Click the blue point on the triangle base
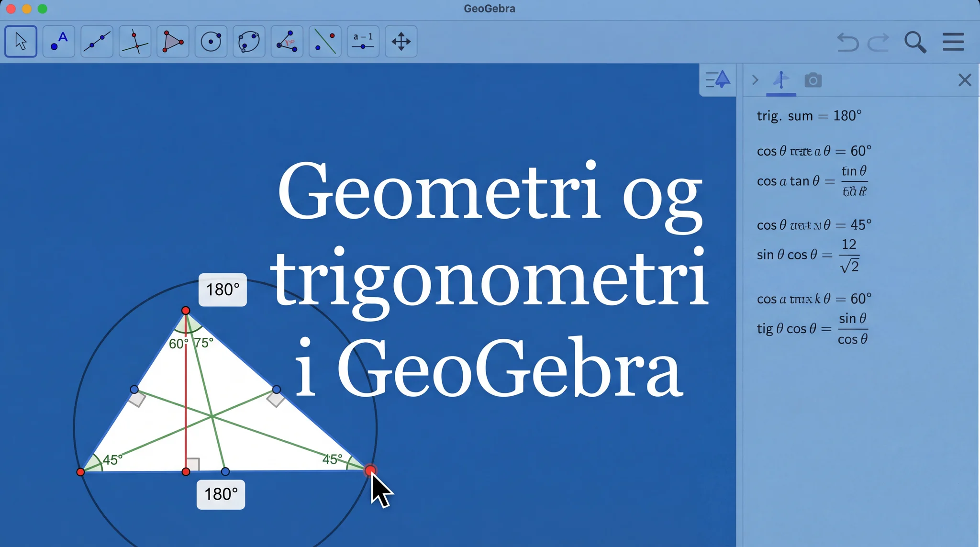 (x=225, y=472)
